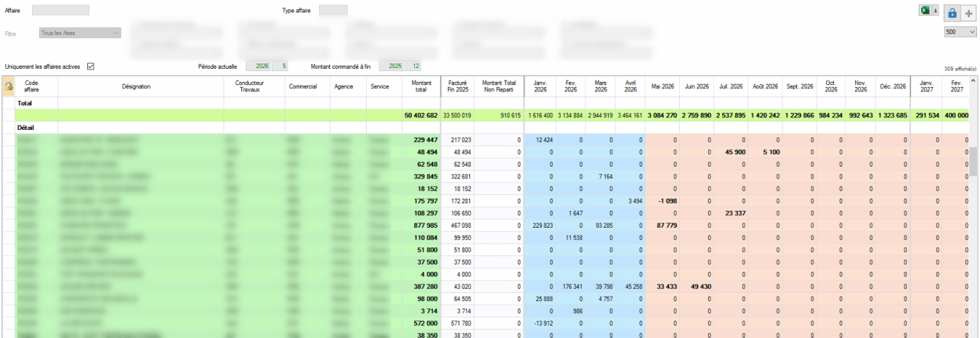Click the Mars 2026 column header
This screenshot has width=980, height=338.
click(601, 86)
